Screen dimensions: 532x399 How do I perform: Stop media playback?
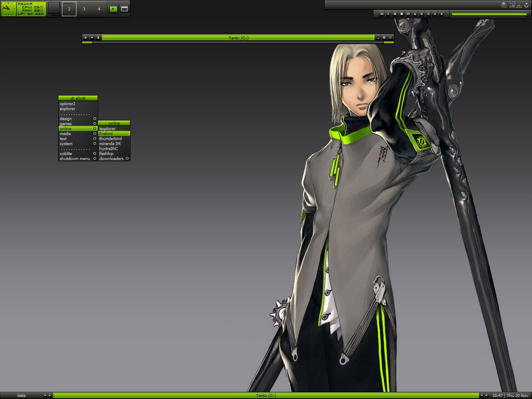[401, 14]
